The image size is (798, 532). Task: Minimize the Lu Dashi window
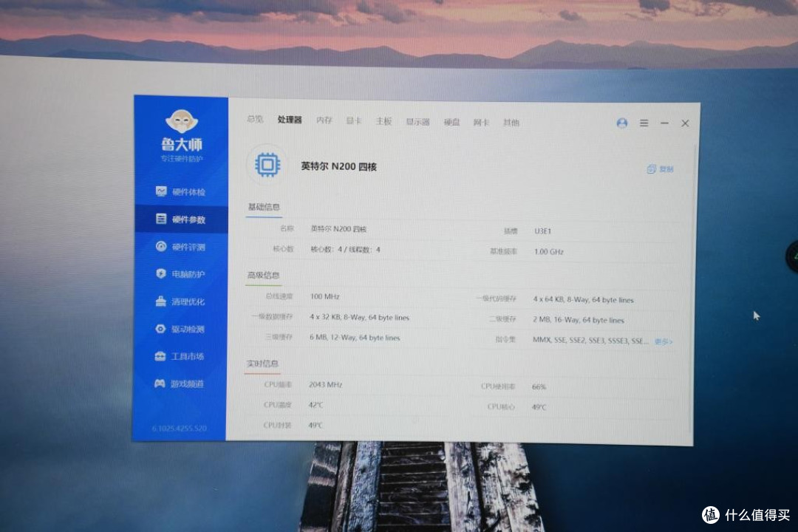(665, 123)
